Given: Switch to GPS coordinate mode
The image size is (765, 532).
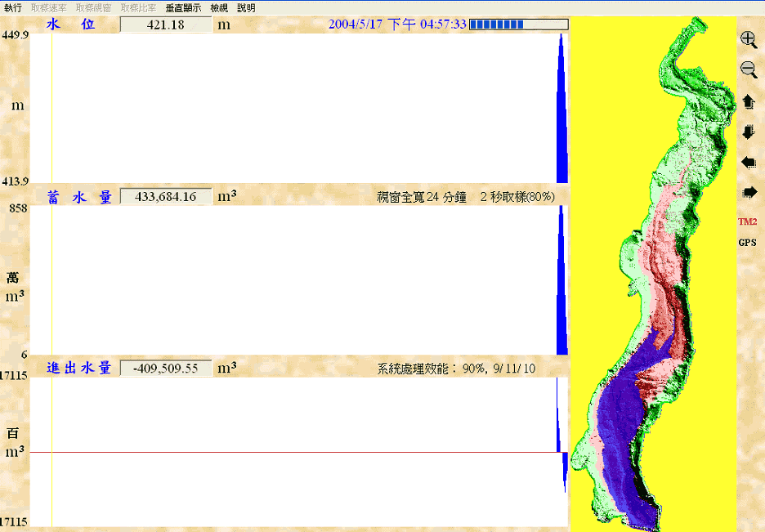Looking at the screenshot, I should click(x=747, y=242).
